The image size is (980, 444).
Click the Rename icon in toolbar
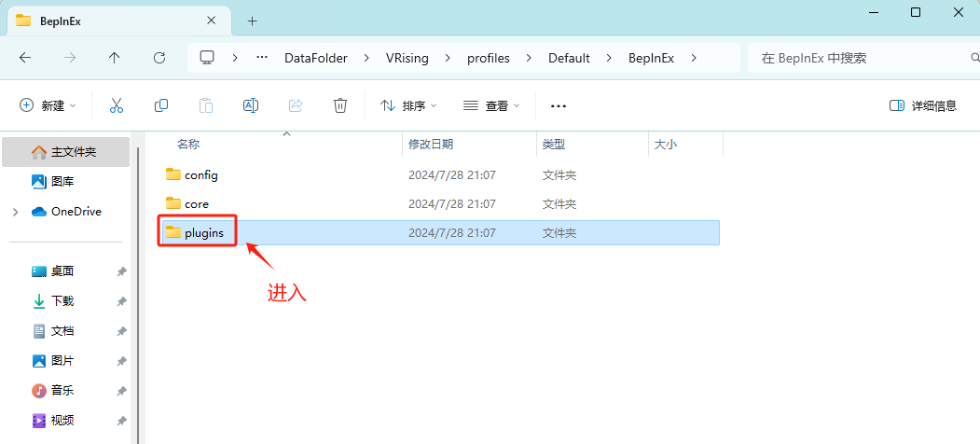[251, 105]
